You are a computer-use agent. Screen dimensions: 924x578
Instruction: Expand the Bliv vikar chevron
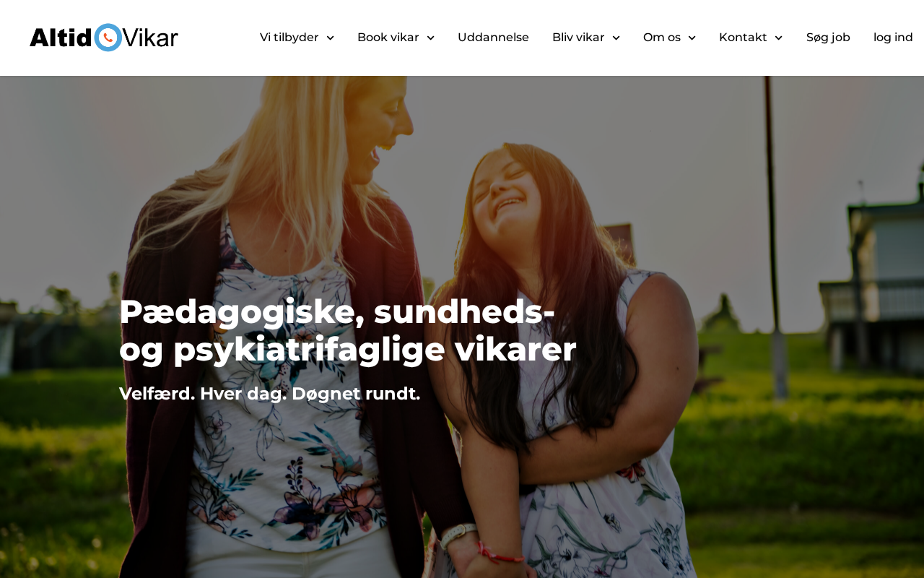tap(616, 38)
